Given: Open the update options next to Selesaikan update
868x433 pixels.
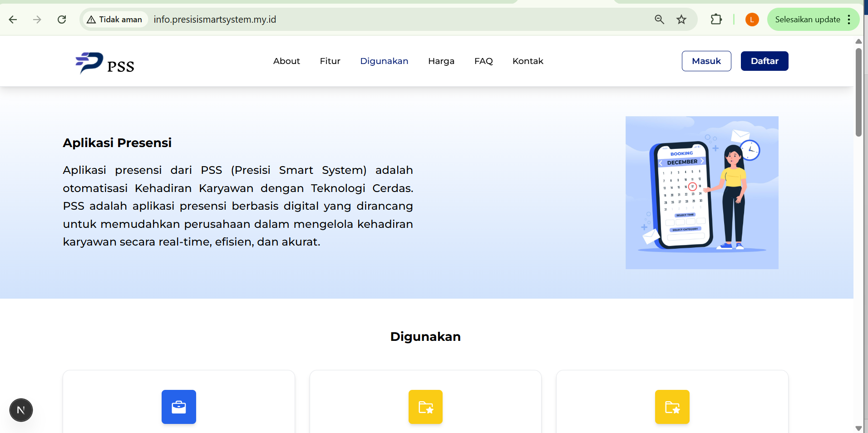Looking at the screenshot, I should (850, 19).
